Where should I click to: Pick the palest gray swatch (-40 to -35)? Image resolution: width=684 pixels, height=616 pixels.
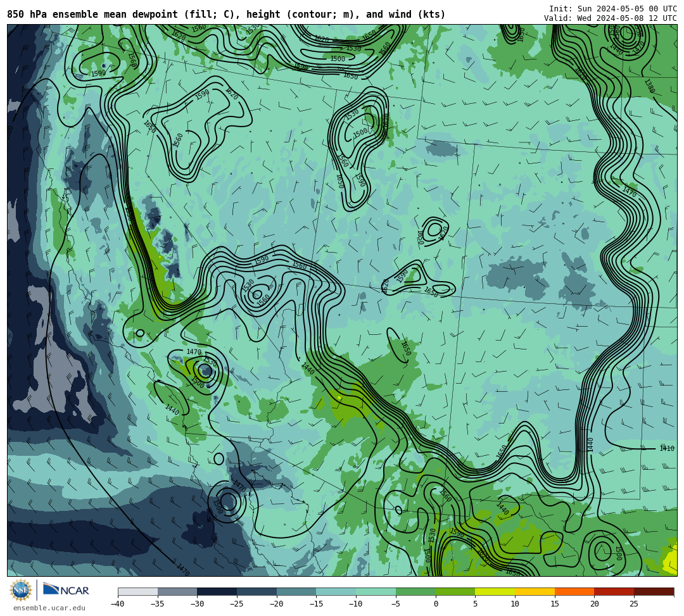(x=138, y=591)
